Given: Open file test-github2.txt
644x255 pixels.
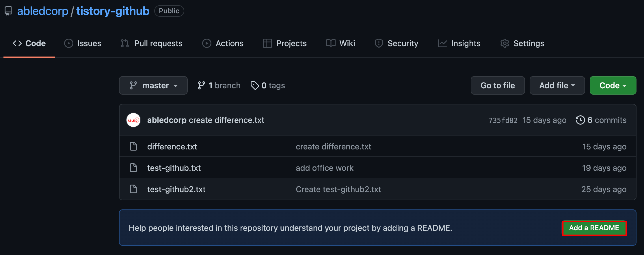Looking at the screenshot, I should tap(176, 189).
